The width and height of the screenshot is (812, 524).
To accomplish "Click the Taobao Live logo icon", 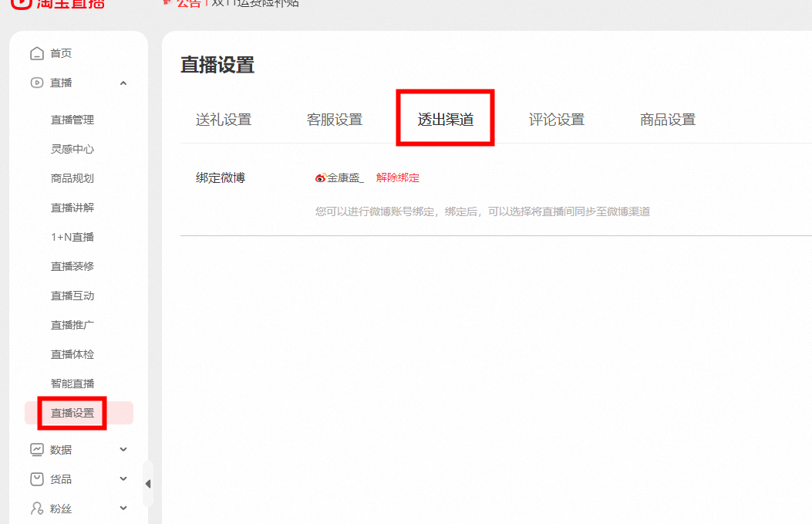I will point(22,4).
